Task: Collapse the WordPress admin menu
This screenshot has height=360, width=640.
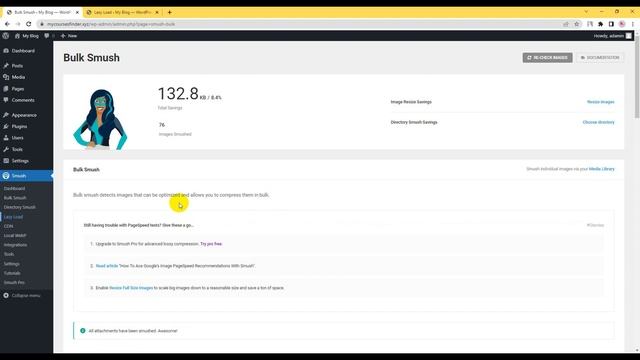Action: 22,296
